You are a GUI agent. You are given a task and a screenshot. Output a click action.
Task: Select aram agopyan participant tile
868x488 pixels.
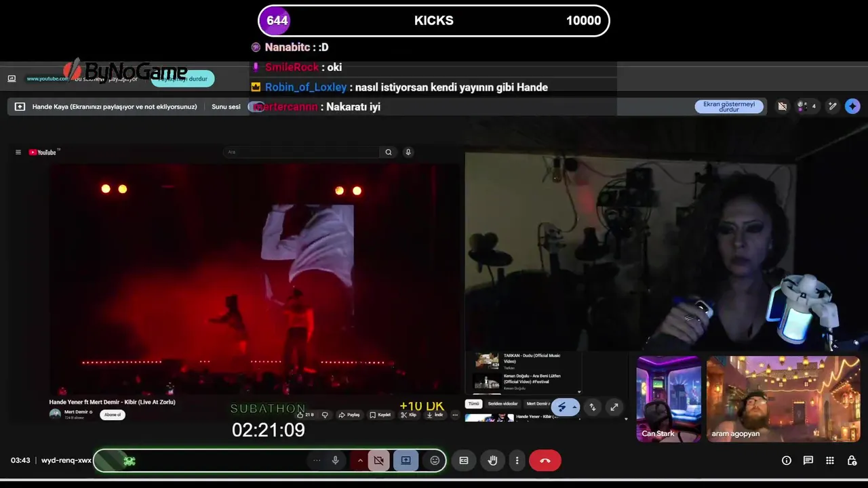[x=783, y=399]
